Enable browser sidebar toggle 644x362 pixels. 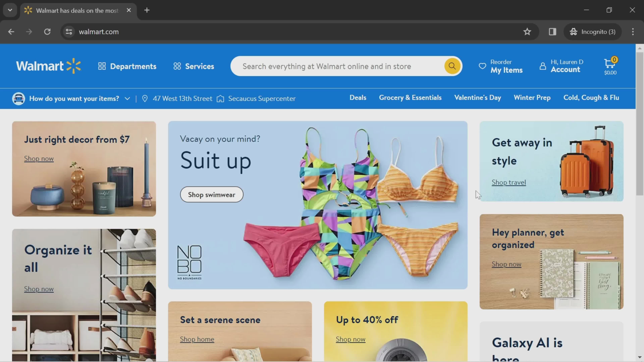point(552,31)
